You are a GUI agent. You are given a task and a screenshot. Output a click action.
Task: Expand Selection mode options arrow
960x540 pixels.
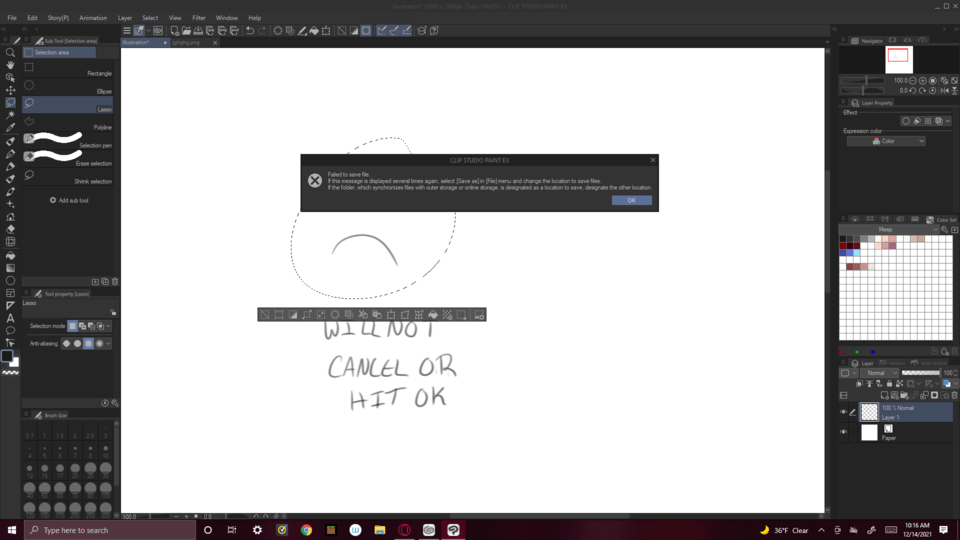[108, 326]
